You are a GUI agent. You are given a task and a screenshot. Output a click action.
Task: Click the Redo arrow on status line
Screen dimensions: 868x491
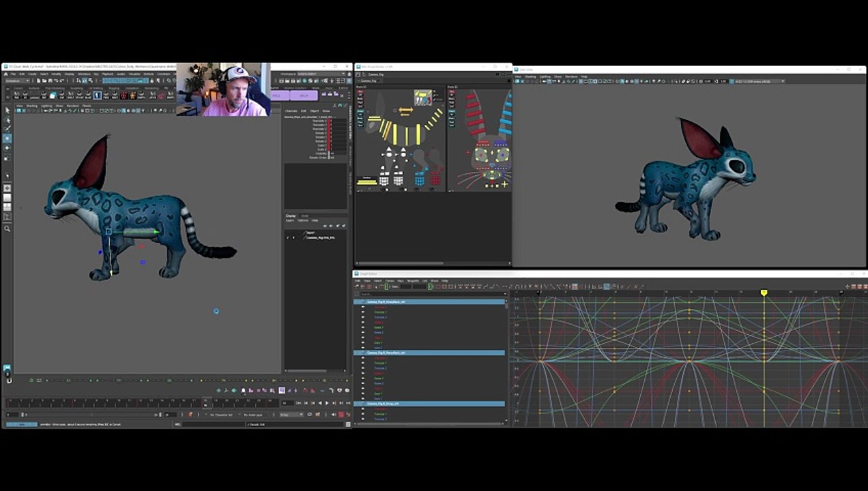62,80
